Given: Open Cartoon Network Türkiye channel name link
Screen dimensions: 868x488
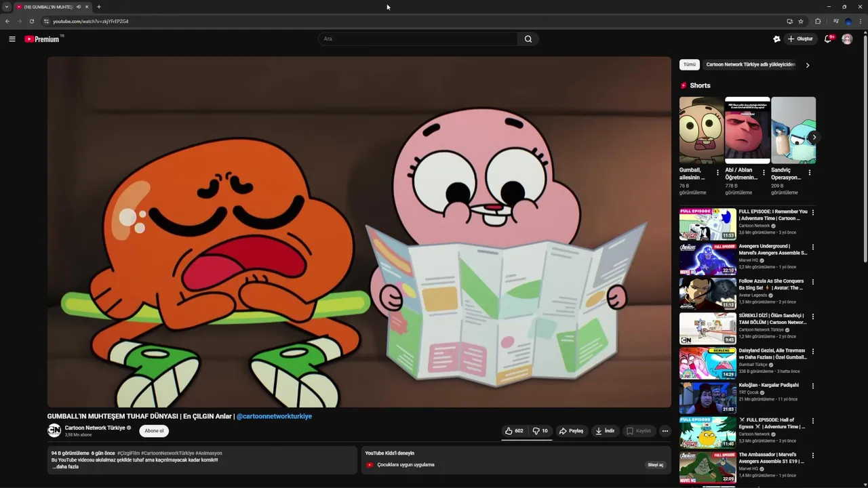Looking at the screenshot, I should (95, 428).
